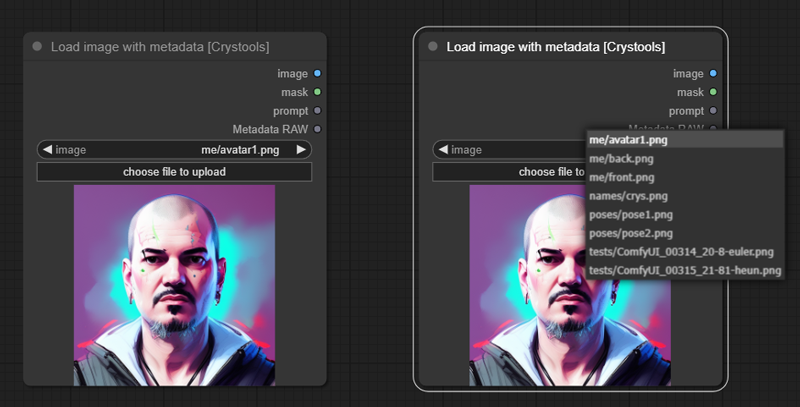
Task: Toggle collapse dot on right selected node title
Action: tap(433, 47)
